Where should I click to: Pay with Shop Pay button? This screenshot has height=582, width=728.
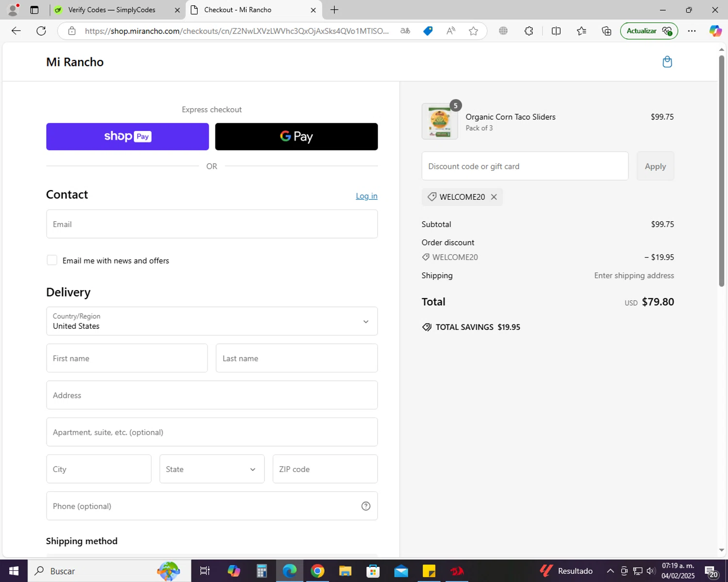click(128, 136)
